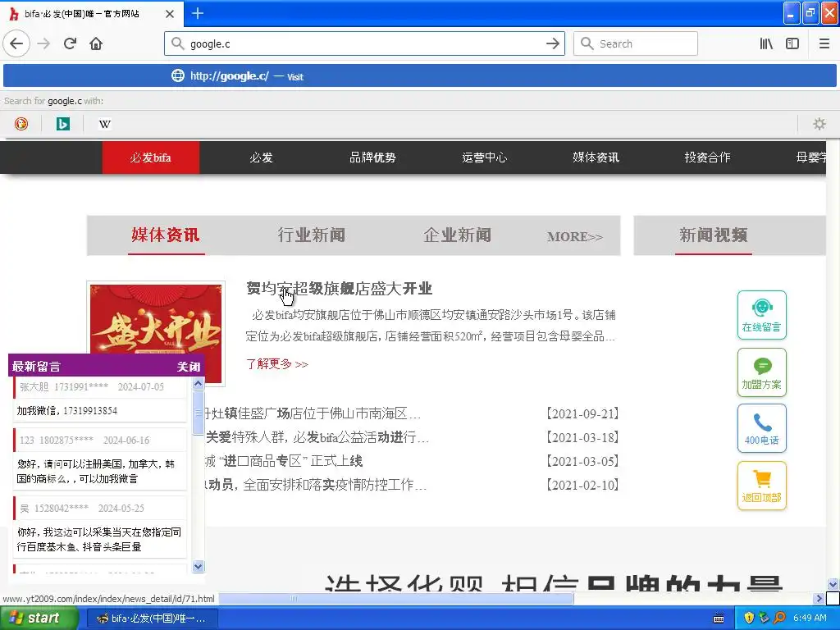
Task: Toggle the sidebar view icon
Action: click(792, 43)
